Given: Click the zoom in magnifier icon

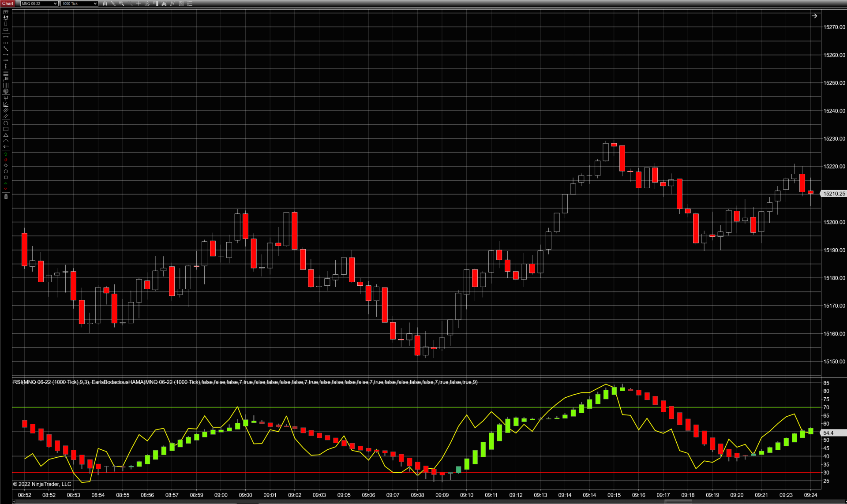Looking at the screenshot, I should click(122, 4).
